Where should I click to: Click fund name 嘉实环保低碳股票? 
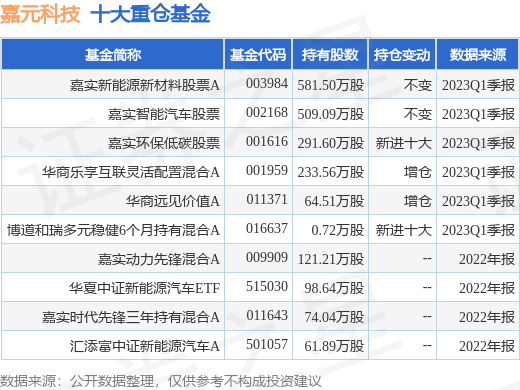(164, 143)
